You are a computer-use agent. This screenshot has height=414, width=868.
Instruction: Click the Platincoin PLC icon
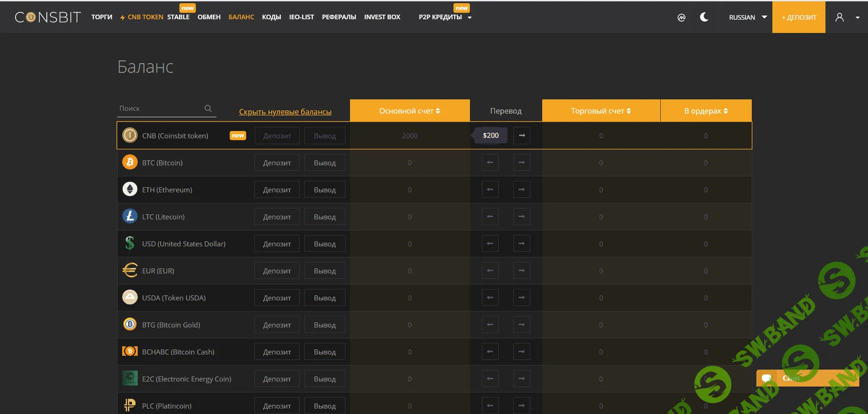pyautogui.click(x=130, y=405)
